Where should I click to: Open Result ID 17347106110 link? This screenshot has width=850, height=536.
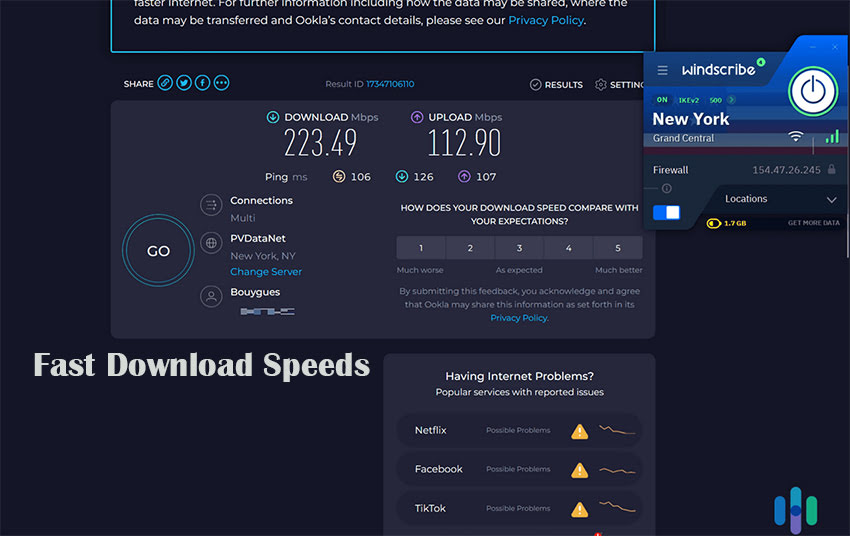pyautogui.click(x=390, y=84)
